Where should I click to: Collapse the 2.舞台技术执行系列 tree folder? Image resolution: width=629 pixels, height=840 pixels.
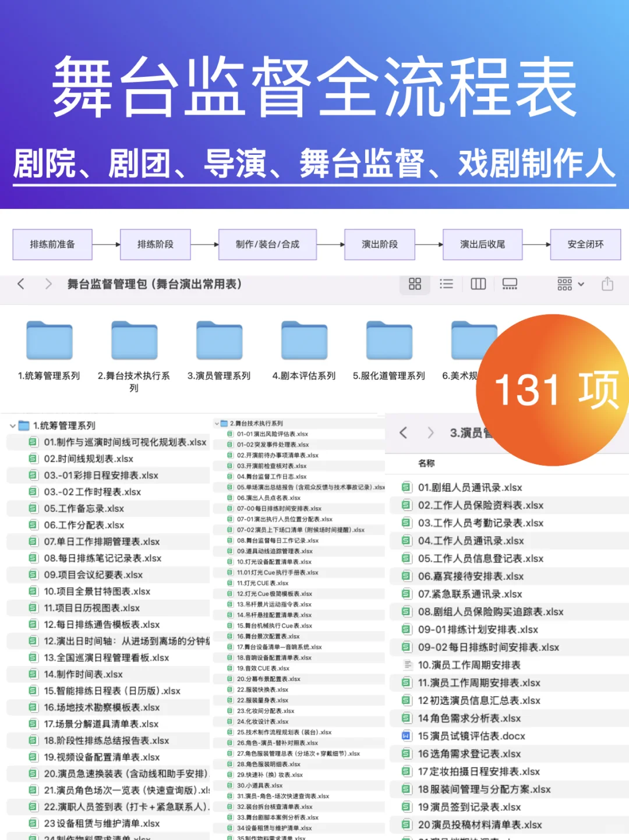[x=217, y=424]
